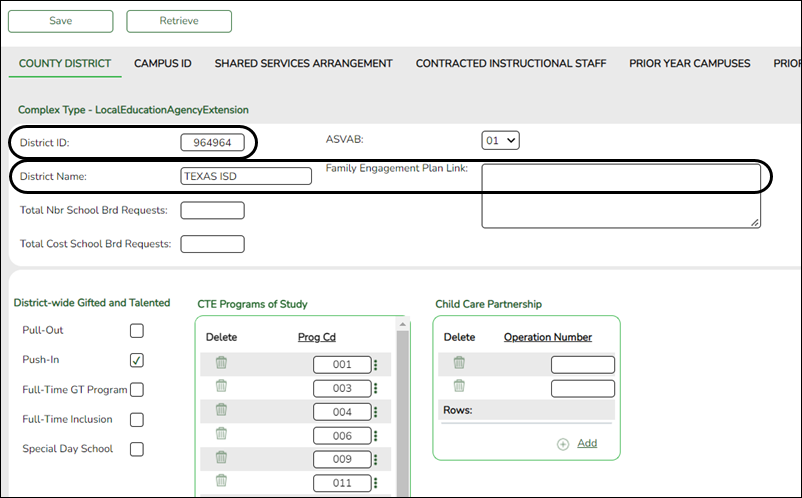Viewport: 802px width, 498px height.
Task: Sort by Prog Cd column header
Action: 317,337
